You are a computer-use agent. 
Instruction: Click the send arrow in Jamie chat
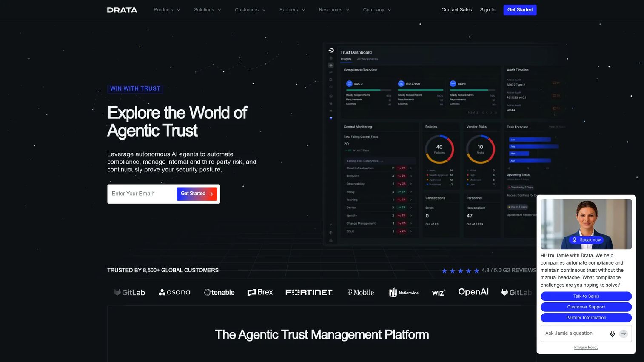click(x=623, y=333)
